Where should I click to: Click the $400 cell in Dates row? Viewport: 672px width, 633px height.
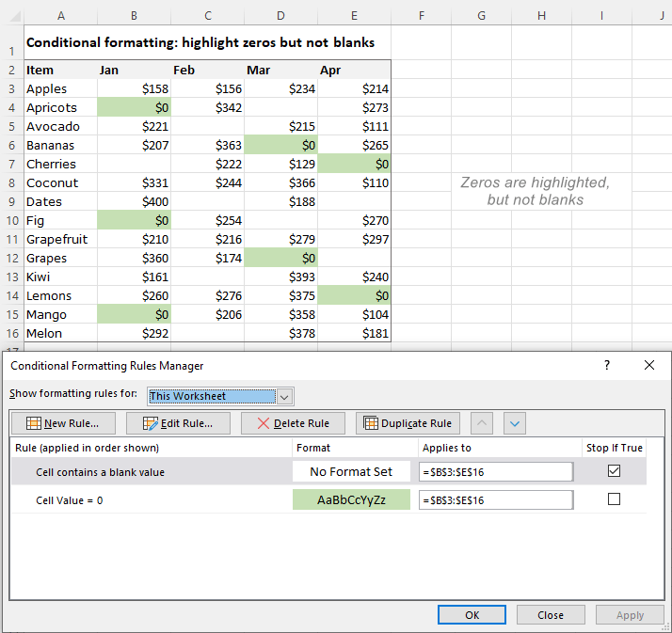click(135, 201)
